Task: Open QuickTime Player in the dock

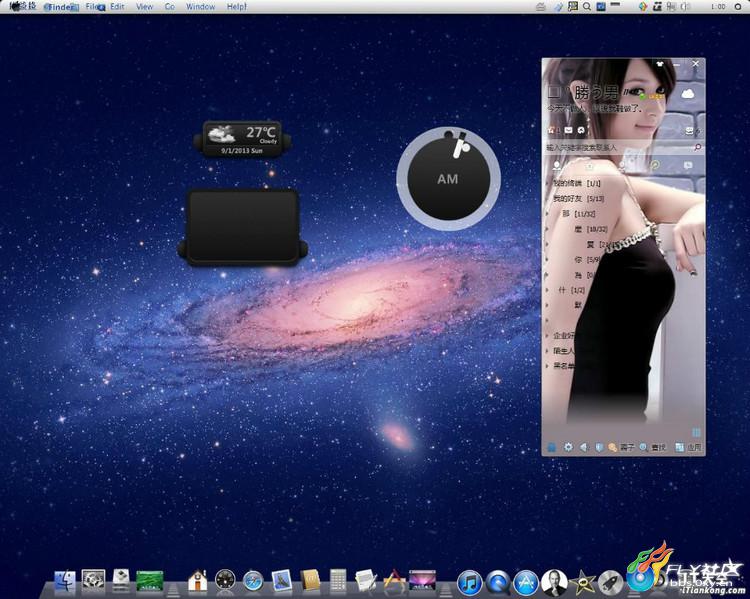Action: [498, 582]
